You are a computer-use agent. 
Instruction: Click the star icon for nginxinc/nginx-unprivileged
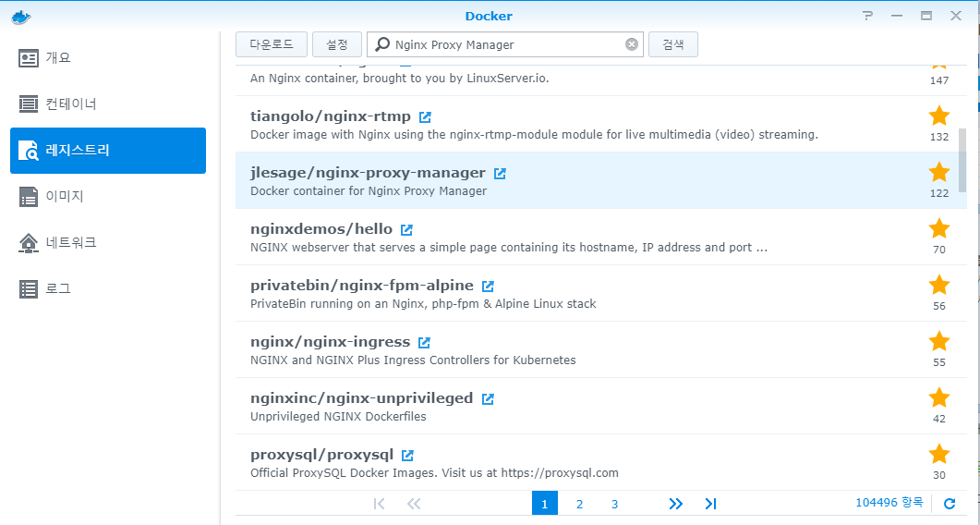(x=938, y=397)
